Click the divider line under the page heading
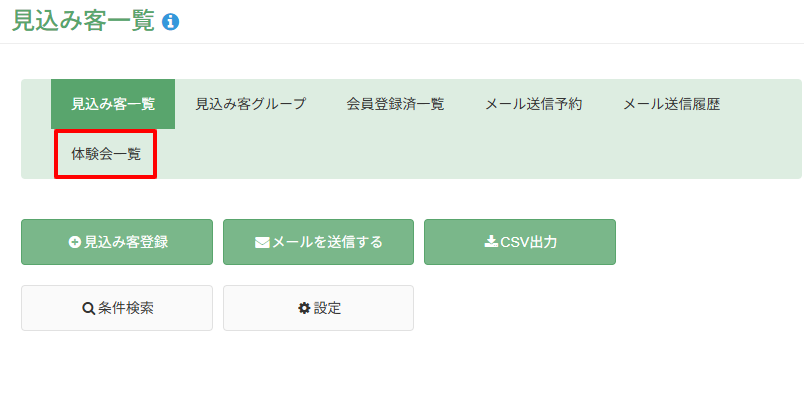 (402, 44)
